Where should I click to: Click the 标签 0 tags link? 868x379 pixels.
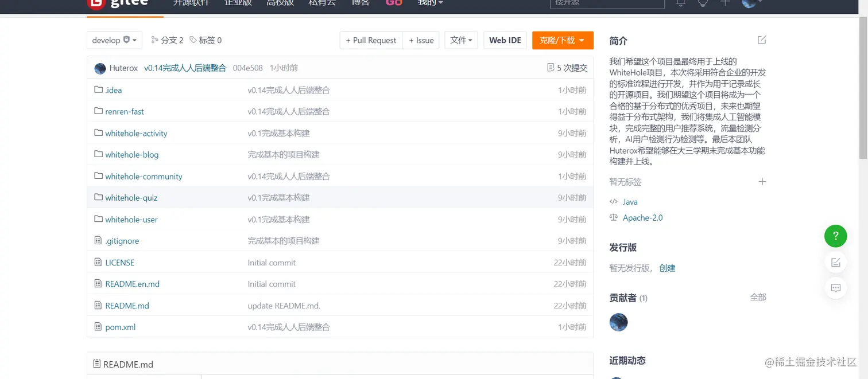pos(206,40)
